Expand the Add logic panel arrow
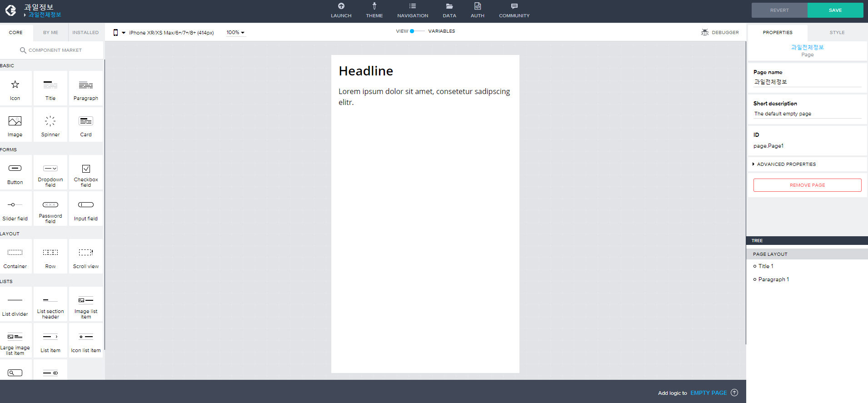Screen dimensions: 868x403 click(734, 393)
